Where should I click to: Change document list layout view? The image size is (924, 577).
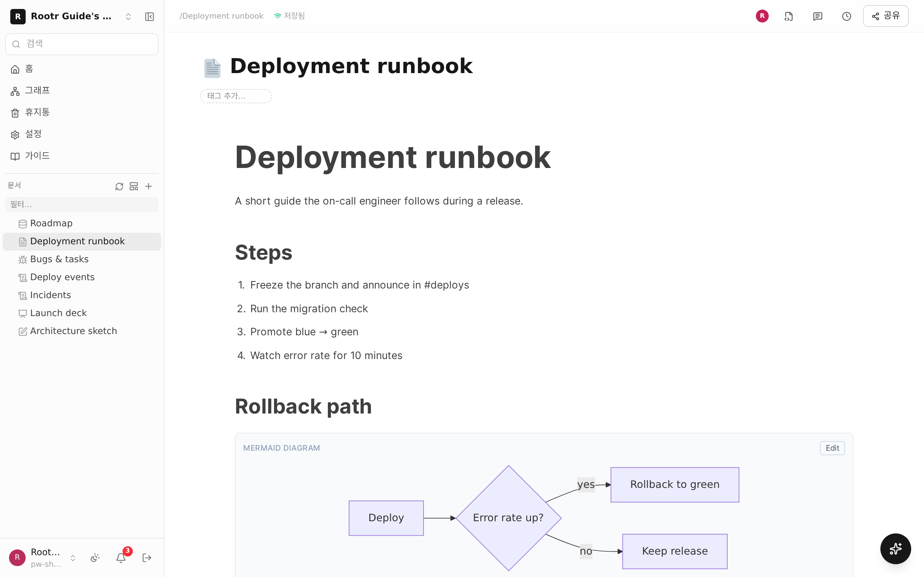click(x=134, y=186)
